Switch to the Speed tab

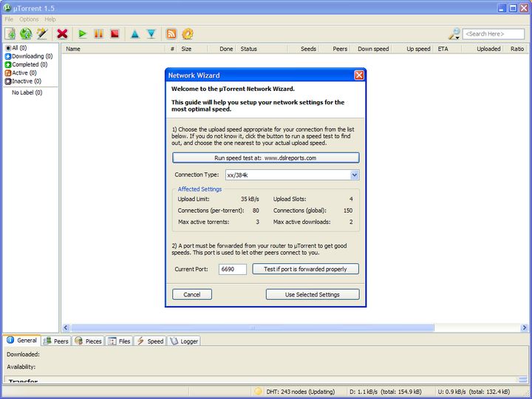point(150,341)
